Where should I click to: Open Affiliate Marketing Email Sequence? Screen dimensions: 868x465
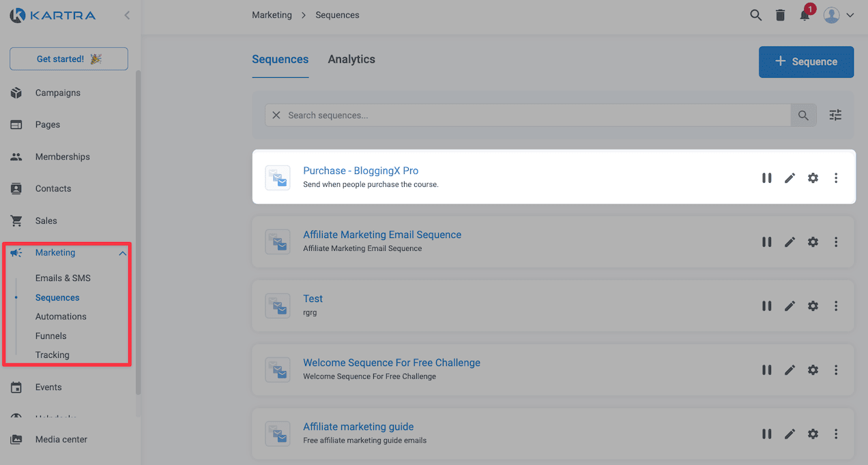[382, 235]
